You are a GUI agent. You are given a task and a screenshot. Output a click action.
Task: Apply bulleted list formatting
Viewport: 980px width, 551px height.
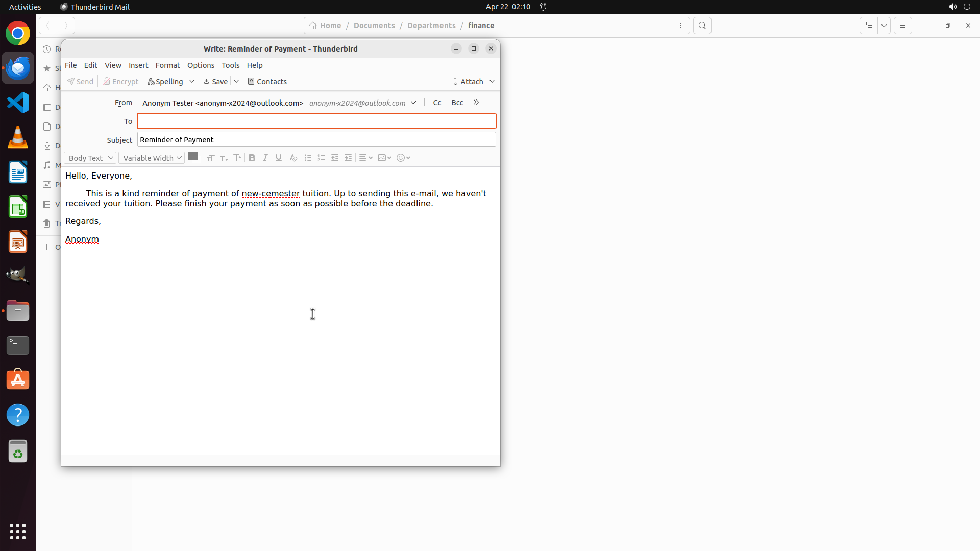coord(308,158)
